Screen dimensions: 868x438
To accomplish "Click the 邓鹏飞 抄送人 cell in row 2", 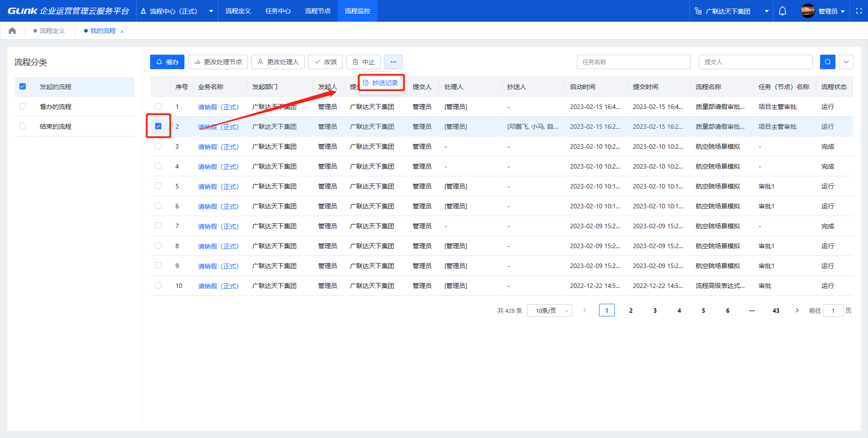I will coord(533,127).
